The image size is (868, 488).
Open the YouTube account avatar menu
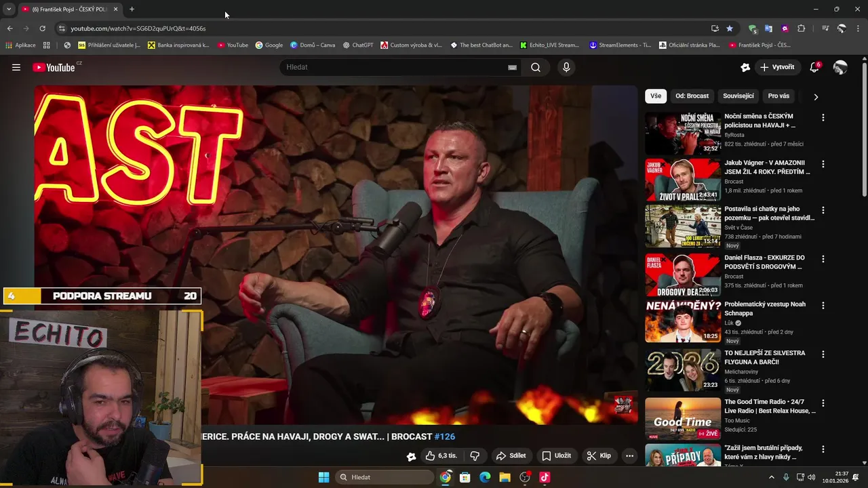tap(840, 67)
